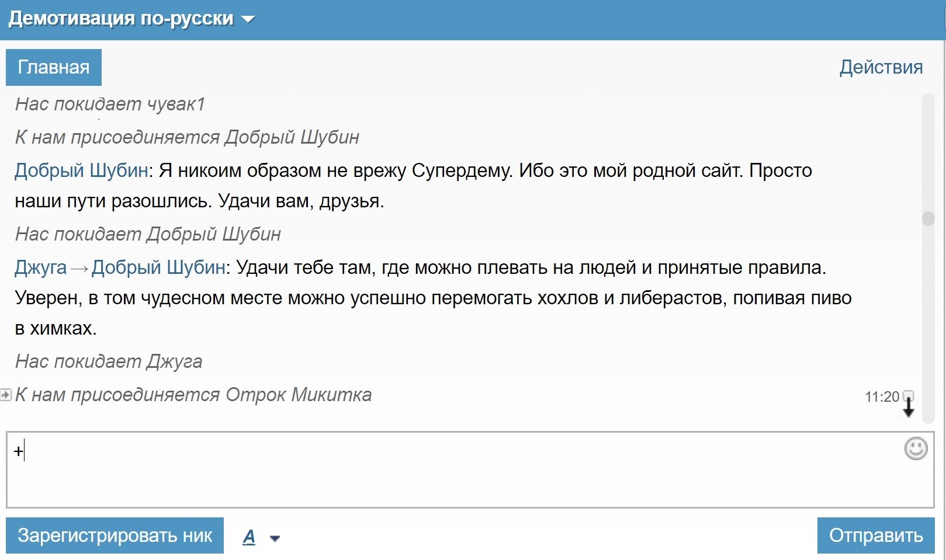
Task: Click the Зарегистрировать ник button
Action: pos(115,535)
